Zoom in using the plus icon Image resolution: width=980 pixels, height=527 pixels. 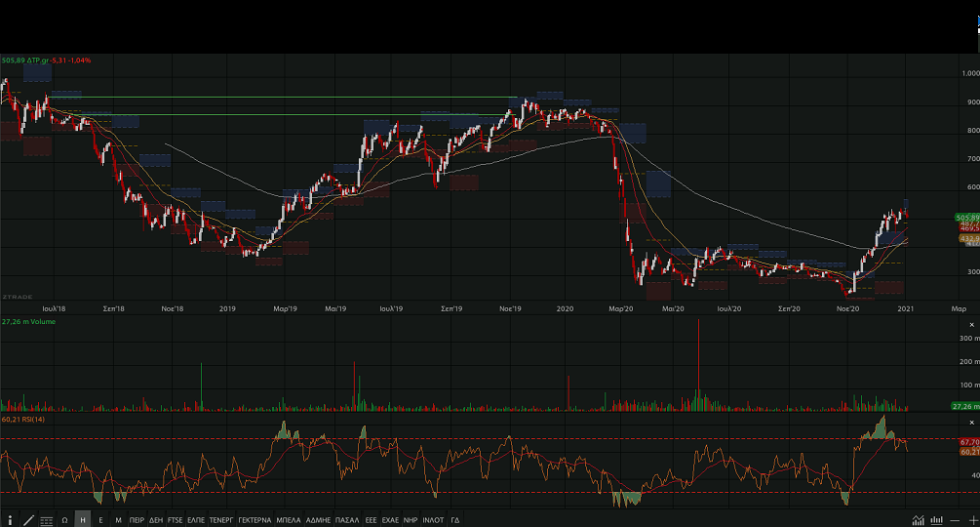(972, 520)
